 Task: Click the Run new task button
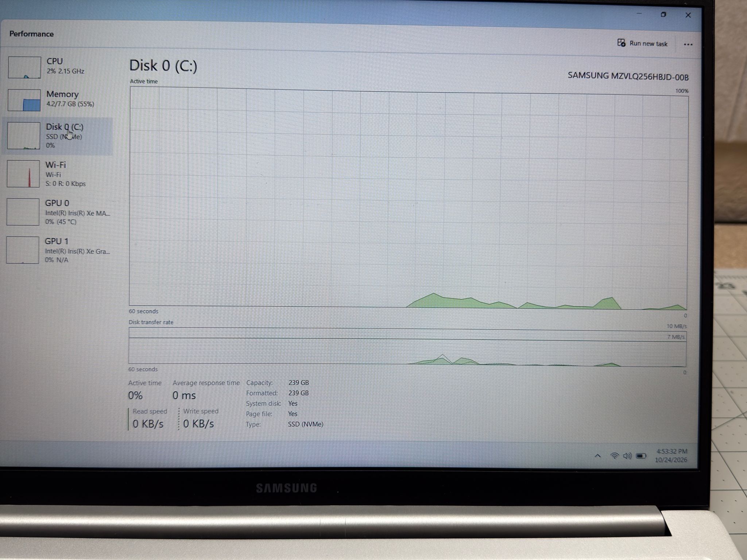pyautogui.click(x=642, y=43)
